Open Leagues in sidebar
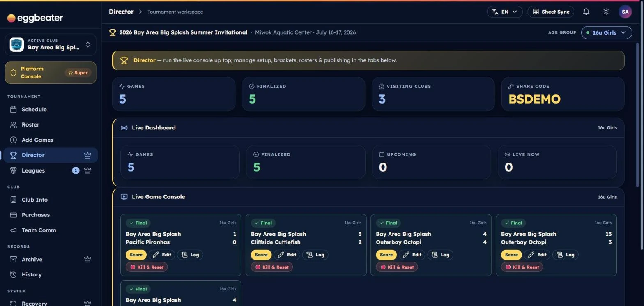Screen dimensions: 644x306 [51, 170]
